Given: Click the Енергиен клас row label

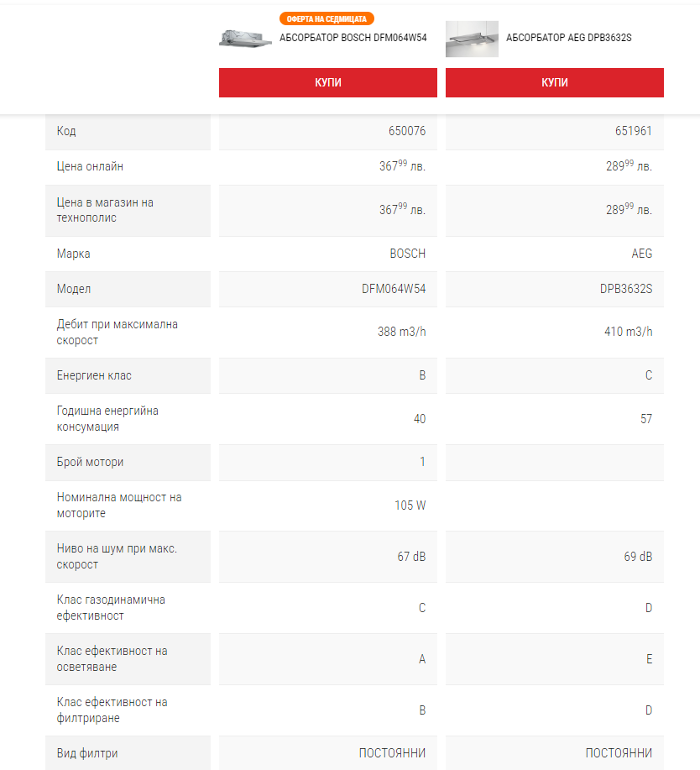Looking at the screenshot, I should [x=94, y=375].
